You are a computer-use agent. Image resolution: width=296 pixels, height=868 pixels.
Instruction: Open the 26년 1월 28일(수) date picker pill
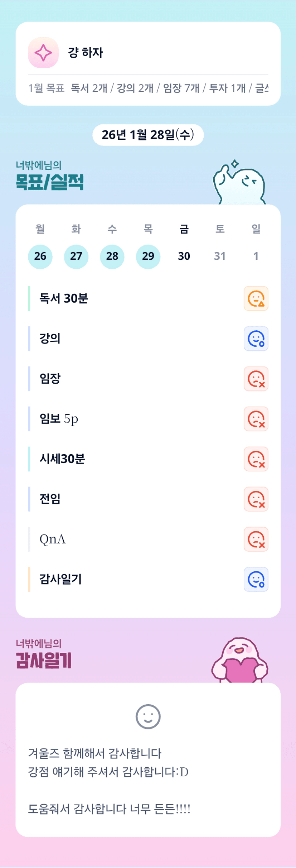pos(148,135)
